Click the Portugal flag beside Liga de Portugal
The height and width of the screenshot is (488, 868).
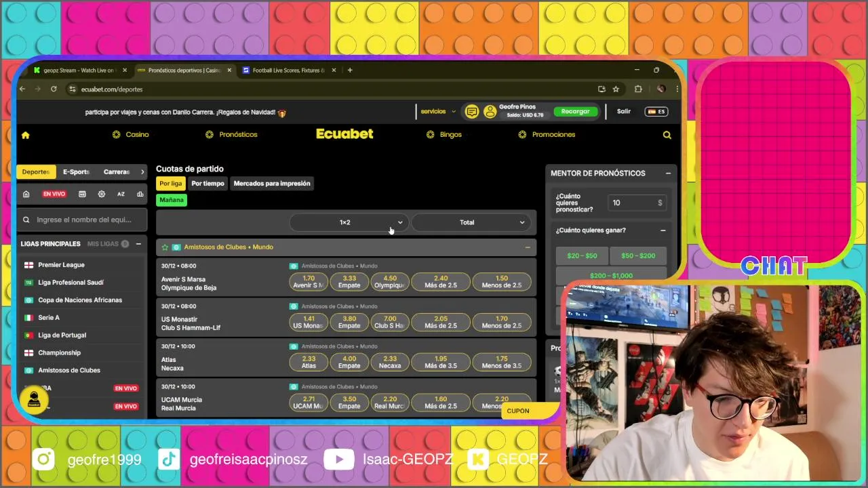click(28, 335)
